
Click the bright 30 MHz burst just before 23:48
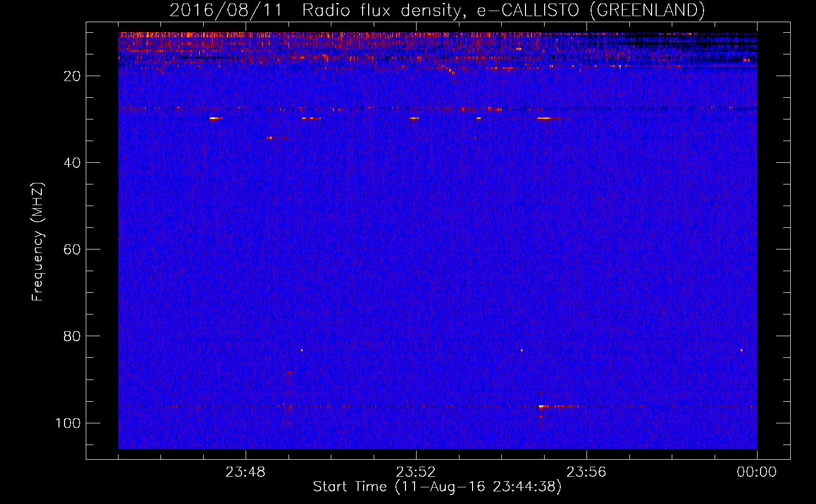point(215,118)
